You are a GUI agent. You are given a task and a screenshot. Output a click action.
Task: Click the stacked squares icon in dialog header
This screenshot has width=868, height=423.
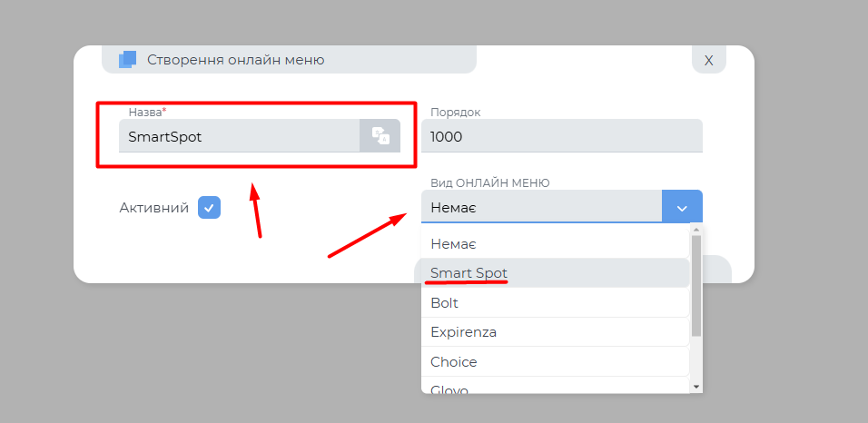click(x=127, y=60)
